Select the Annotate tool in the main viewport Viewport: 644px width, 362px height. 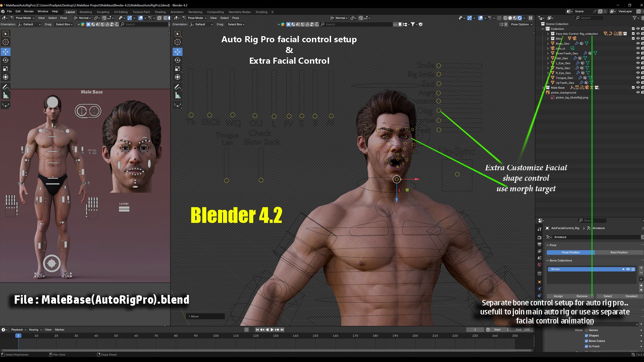pyautogui.click(x=178, y=87)
